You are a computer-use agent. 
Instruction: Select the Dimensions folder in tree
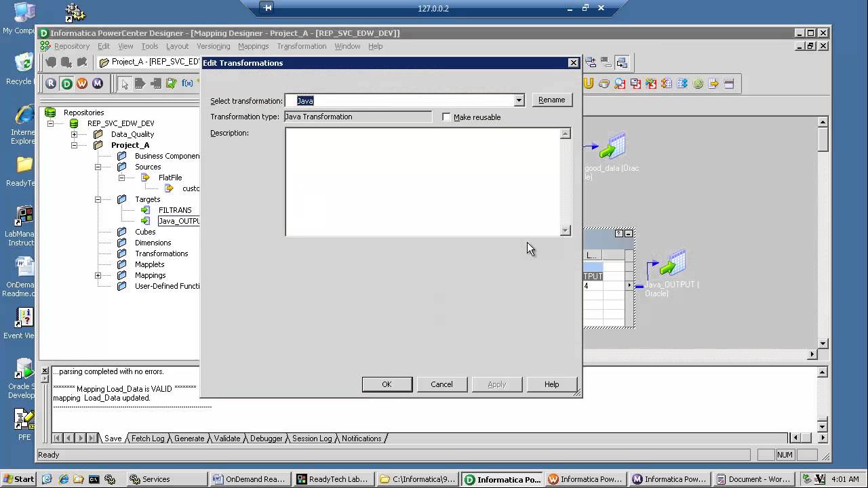pos(153,243)
